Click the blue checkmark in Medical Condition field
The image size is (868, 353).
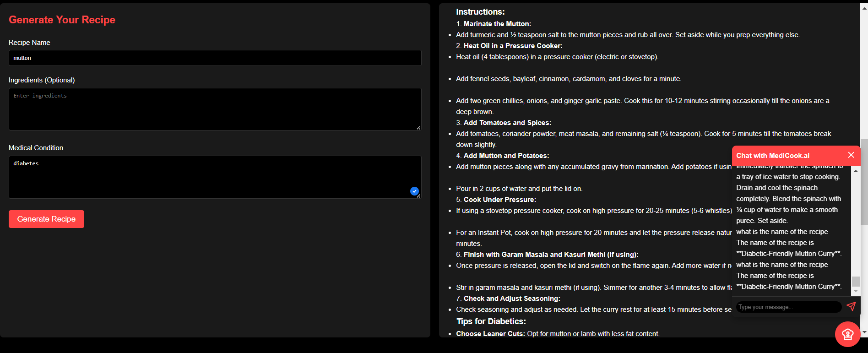click(414, 191)
